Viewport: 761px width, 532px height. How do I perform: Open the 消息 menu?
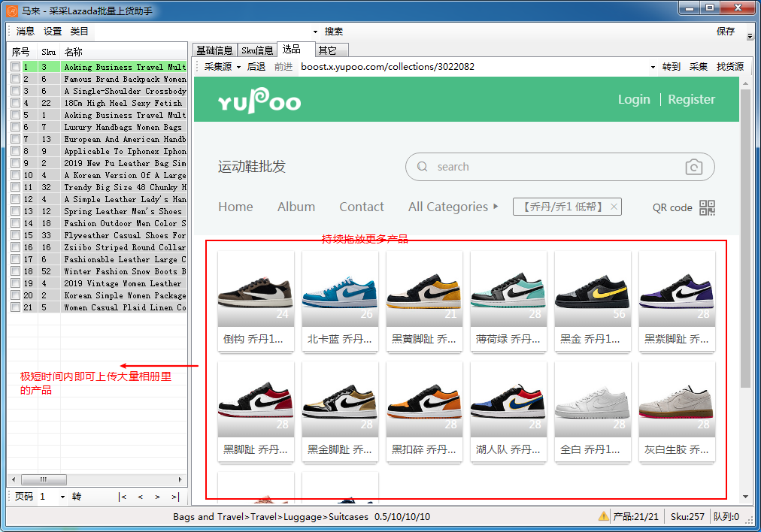(26, 32)
